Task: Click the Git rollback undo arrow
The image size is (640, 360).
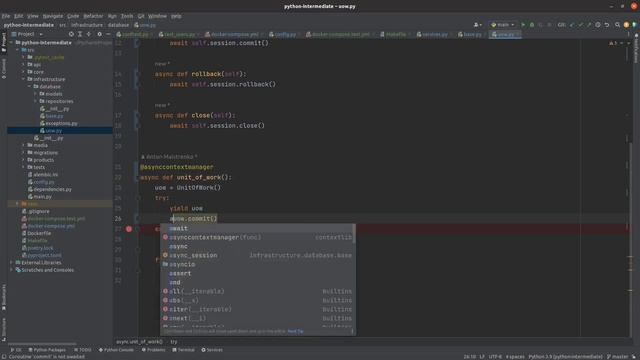Action: pos(607,25)
